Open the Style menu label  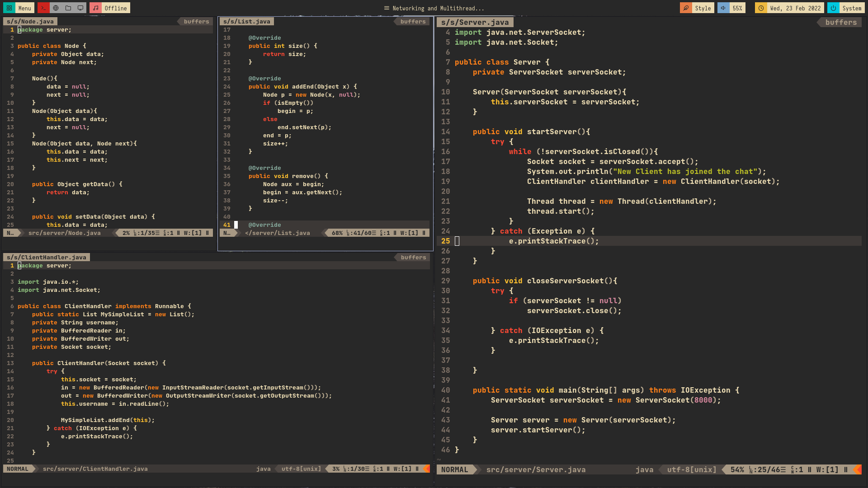703,8
